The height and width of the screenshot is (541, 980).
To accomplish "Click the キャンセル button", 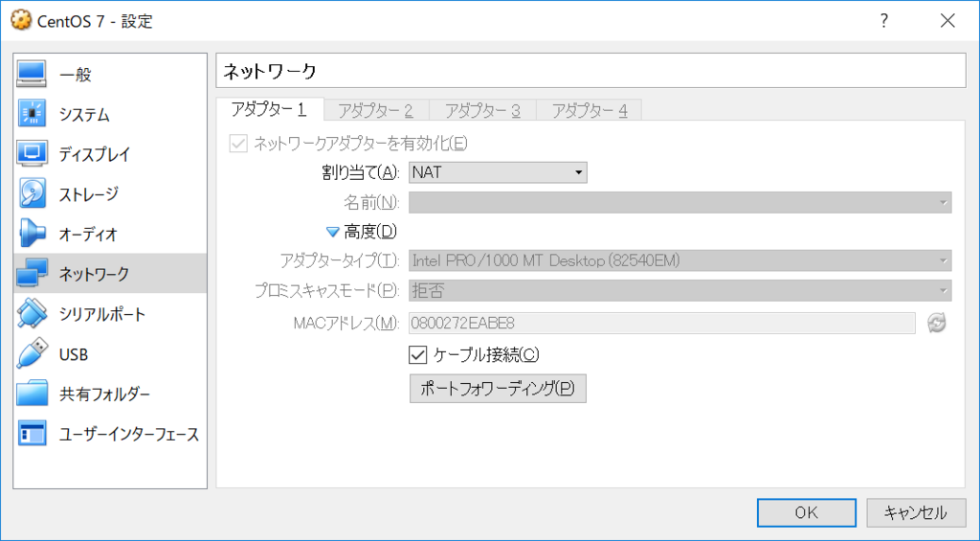I will click(x=916, y=512).
